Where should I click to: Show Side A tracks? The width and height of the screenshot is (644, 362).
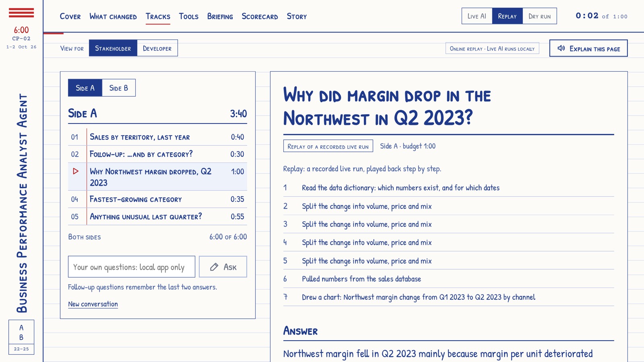click(x=85, y=88)
